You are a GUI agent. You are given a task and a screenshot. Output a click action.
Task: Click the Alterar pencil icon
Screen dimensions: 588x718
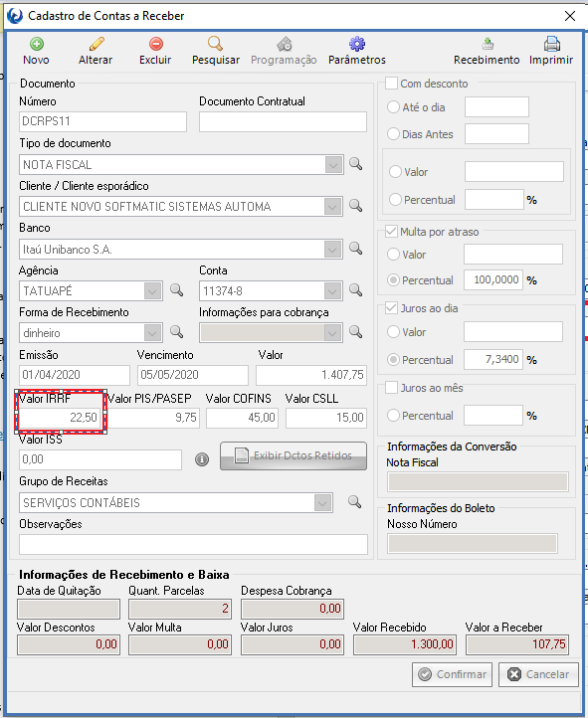coord(97,44)
